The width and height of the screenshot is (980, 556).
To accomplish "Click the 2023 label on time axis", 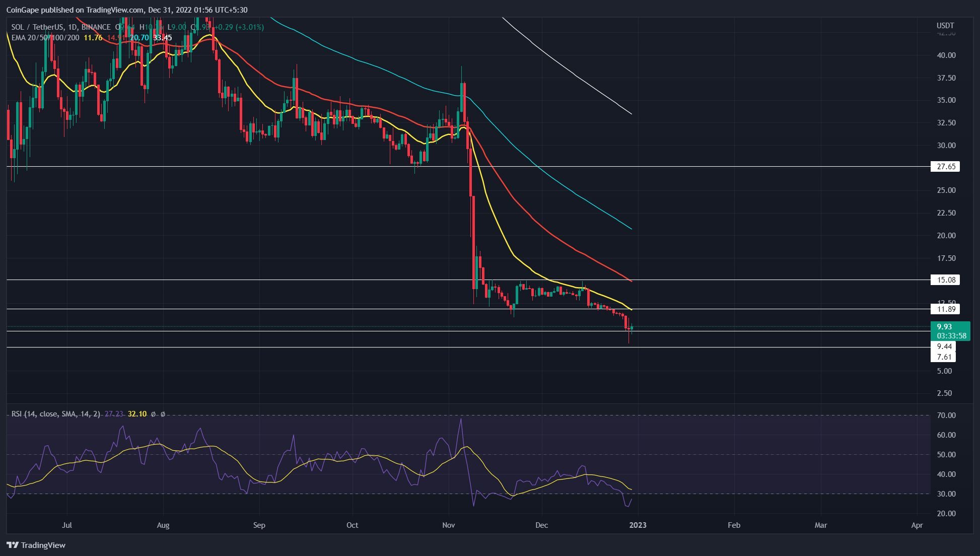I will (638, 525).
